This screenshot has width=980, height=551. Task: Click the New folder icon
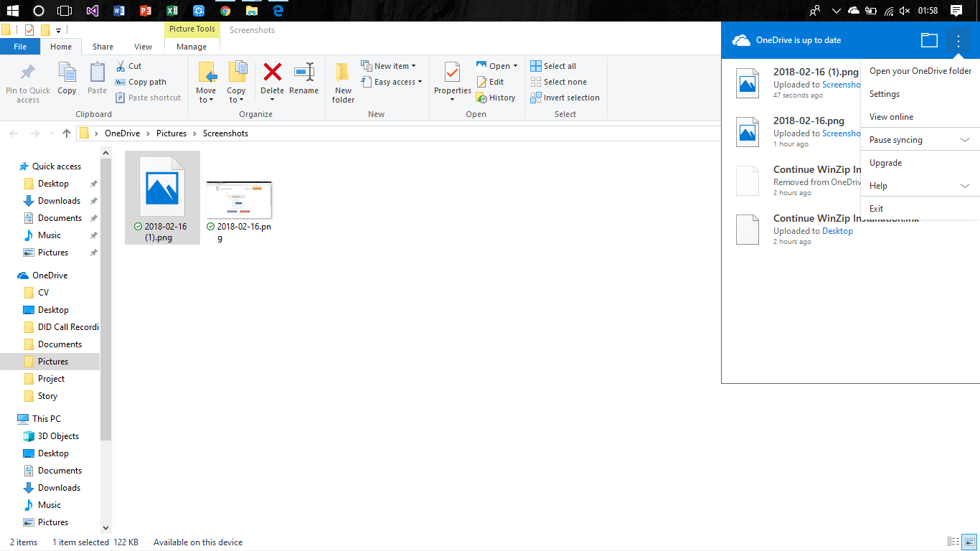tap(343, 72)
